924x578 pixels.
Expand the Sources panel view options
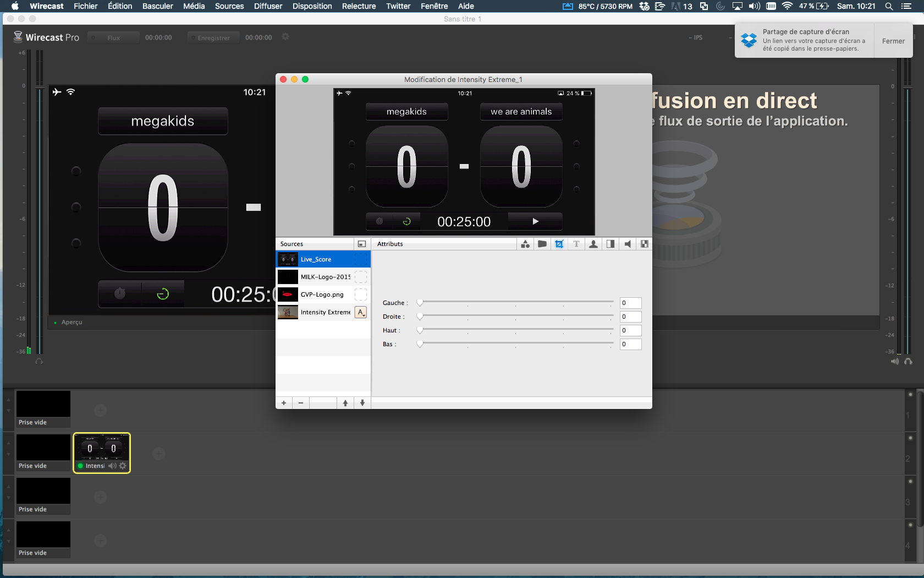tap(361, 244)
